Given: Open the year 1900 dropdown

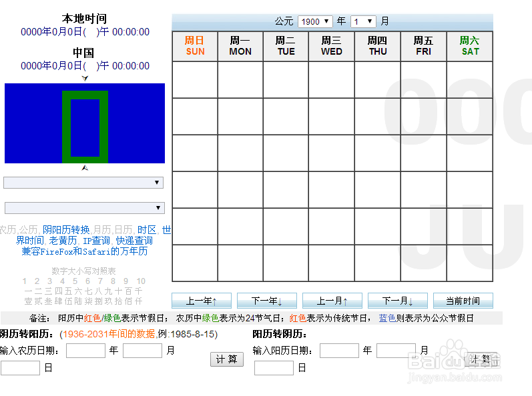Looking at the screenshot, I should click(x=315, y=22).
